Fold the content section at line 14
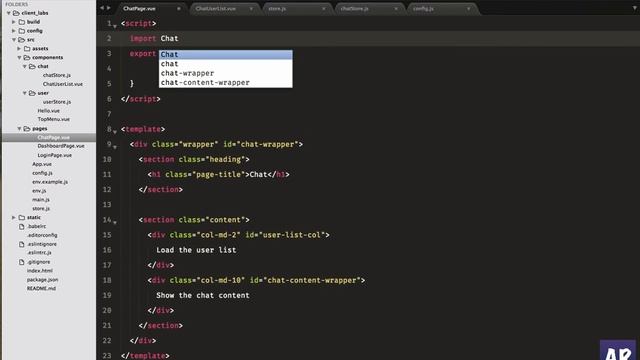 pyautogui.click(x=115, y=222)
